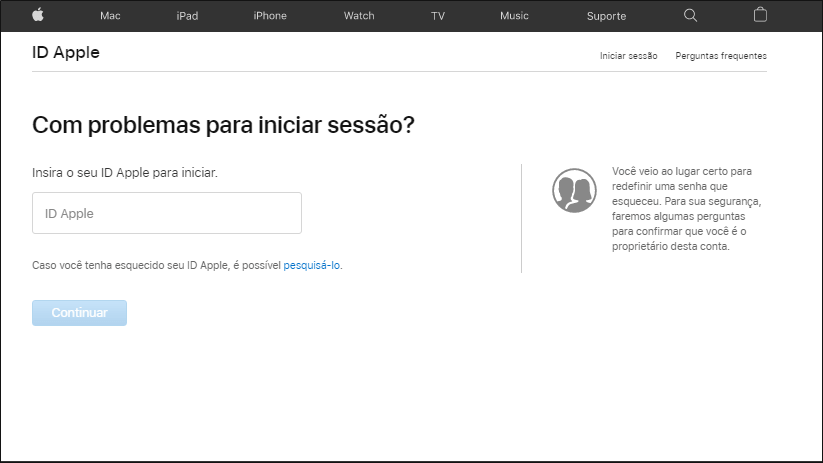Follow the pesquisá-lo link

(x=312, y=265)
